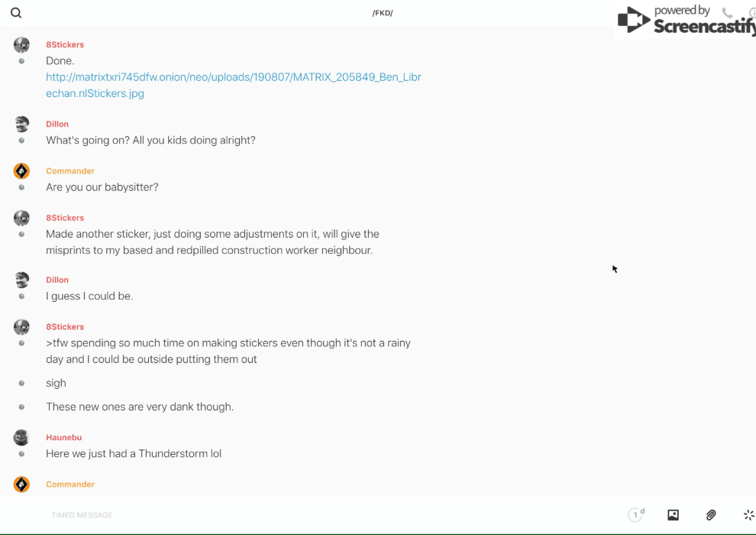Click the Screencastify logo icon
Image resolution: width=756 pixels, height=535 pixels.
(x=633, y=21)
